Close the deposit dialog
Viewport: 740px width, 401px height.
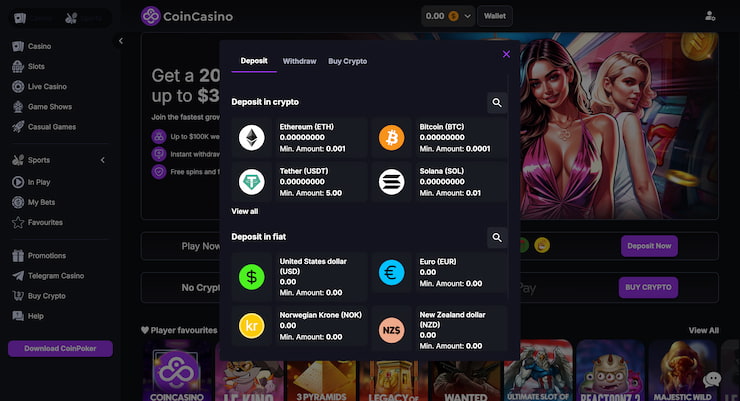pos(506,54)
